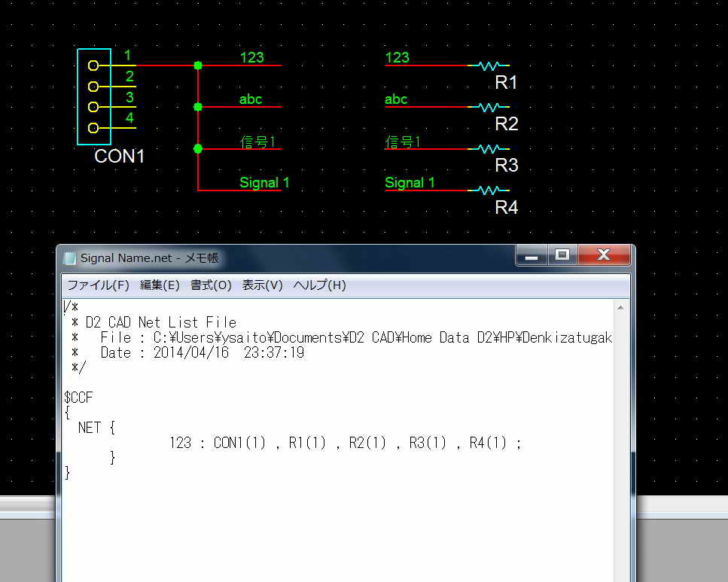This screenshot has height=582, width=728.
Task: Click the abc signal name near R2
Action: pos(396,99)
